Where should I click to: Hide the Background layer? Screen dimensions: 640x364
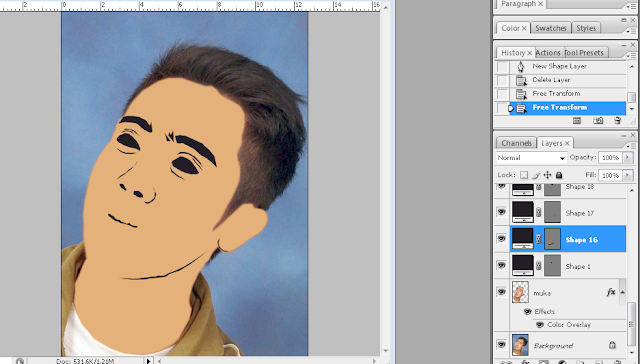502,344
